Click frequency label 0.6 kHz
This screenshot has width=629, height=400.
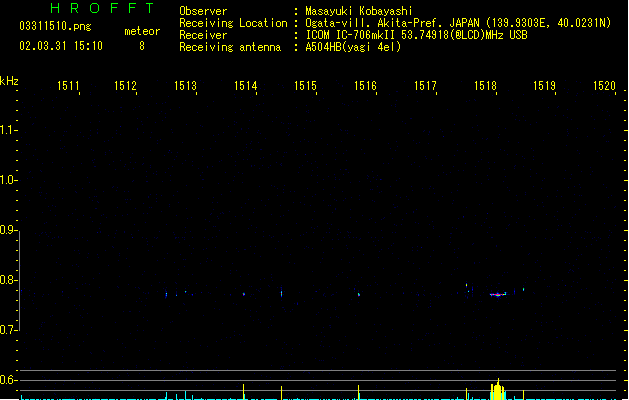point(7,380)
